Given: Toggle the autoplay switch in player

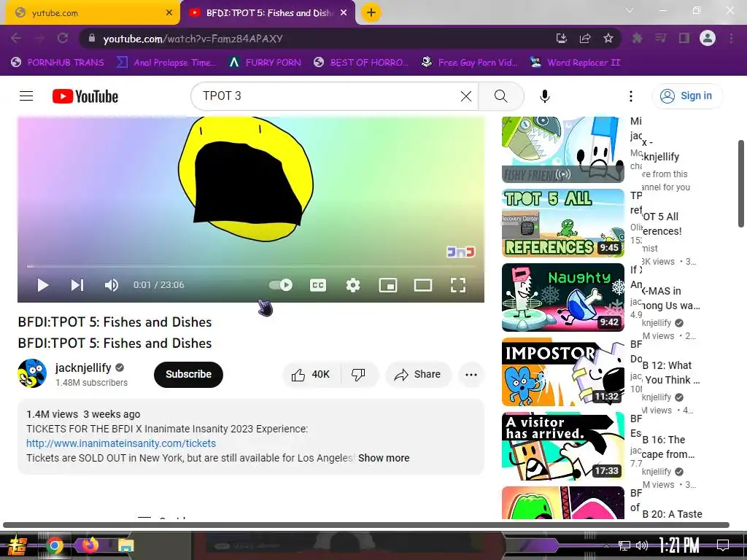Looking at the screenshot, I should pos(281,285).
